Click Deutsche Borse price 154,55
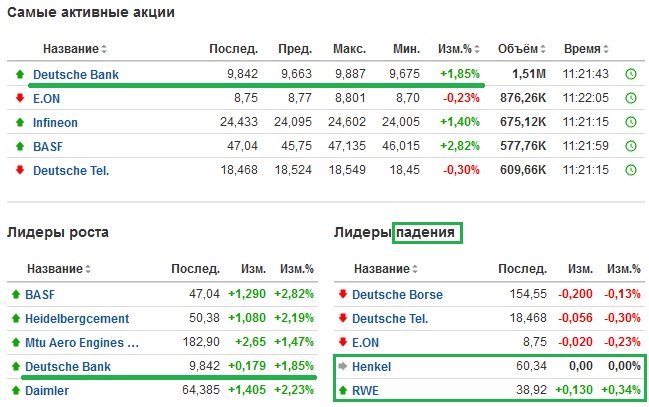 (528, 294)
